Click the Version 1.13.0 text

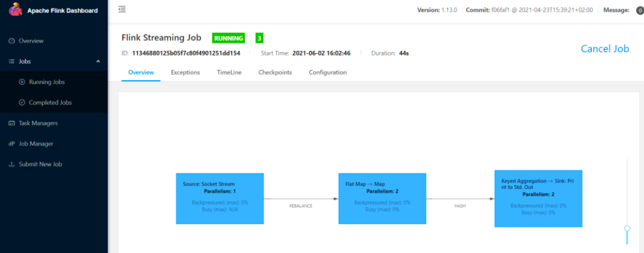[x=437, y=10]
